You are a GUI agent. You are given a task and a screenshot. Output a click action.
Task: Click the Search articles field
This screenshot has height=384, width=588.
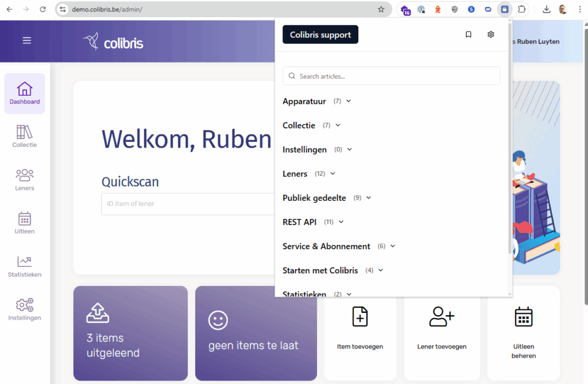click(391, 76)
